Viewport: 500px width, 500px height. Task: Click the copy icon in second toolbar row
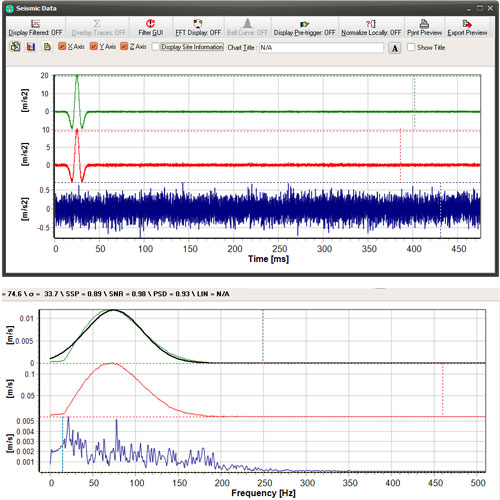point(47,47)
